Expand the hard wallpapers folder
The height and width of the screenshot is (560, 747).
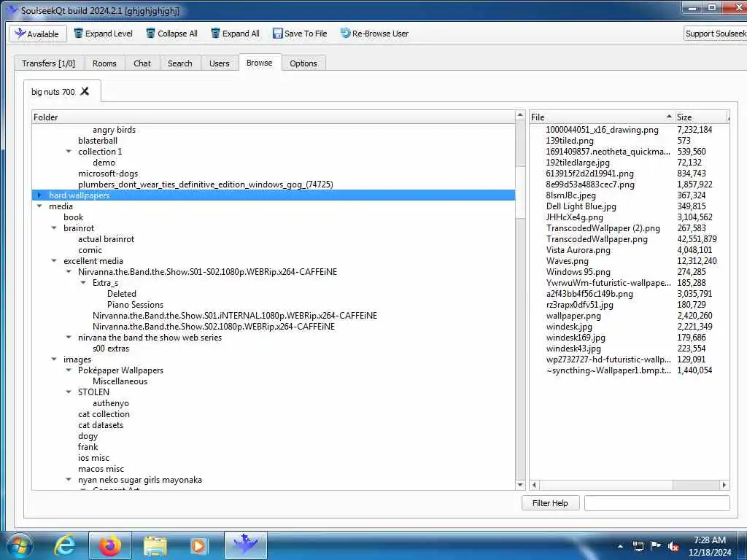(39, 195)
